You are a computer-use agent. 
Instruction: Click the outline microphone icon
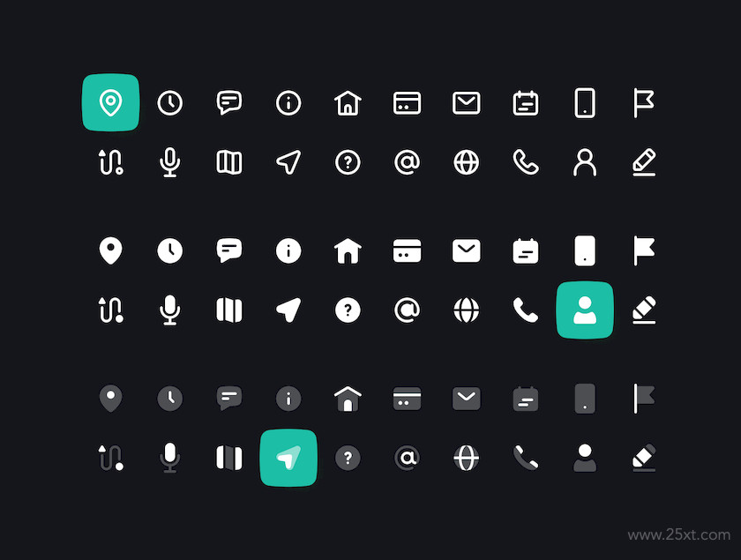170,162
